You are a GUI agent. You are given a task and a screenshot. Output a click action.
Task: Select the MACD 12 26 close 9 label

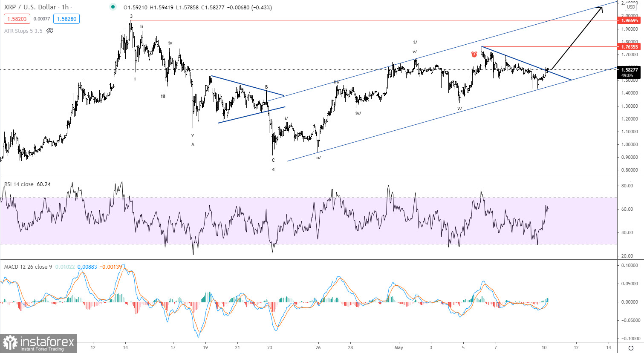point(28,267)
